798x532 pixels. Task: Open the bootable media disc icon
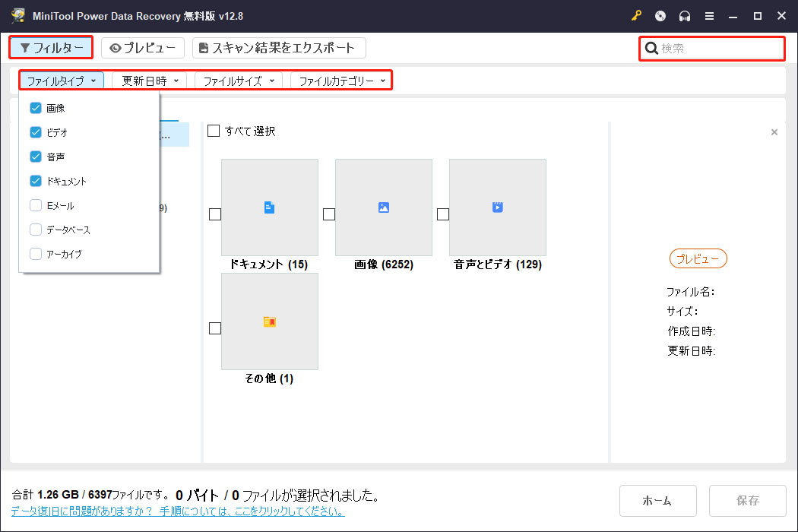point(660,15)
